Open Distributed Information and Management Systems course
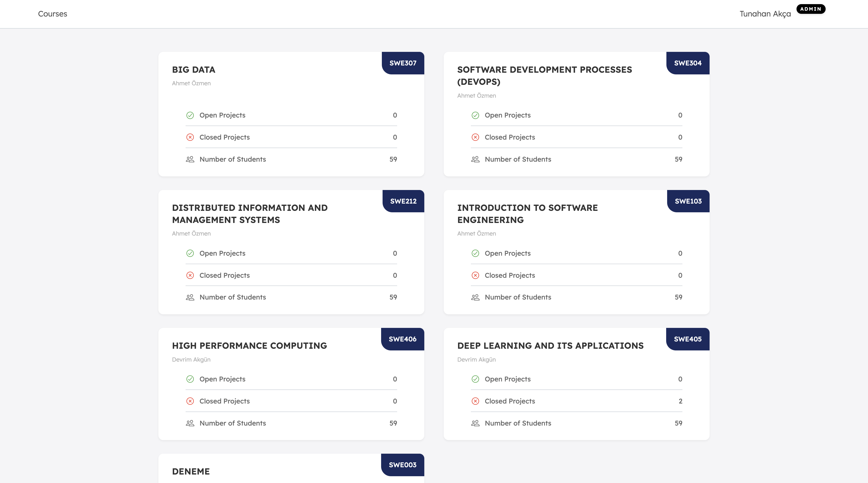Image resolution: width=868 pixels, height=483 pixels. [250, 214]
